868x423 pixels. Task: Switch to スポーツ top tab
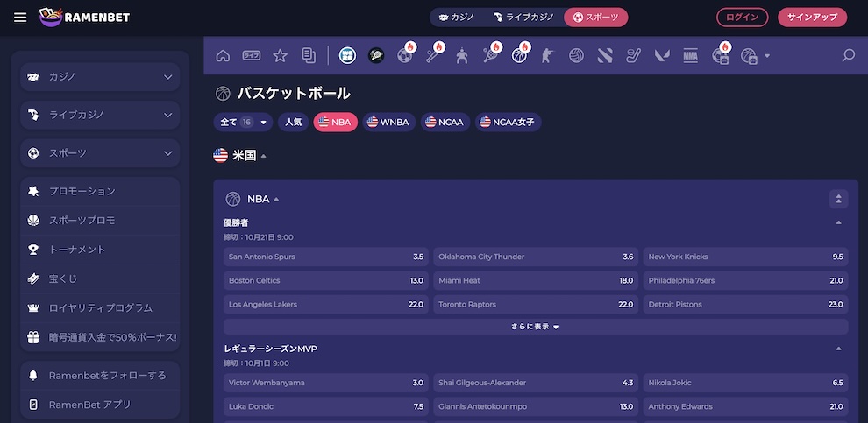(x=595, y=18)
